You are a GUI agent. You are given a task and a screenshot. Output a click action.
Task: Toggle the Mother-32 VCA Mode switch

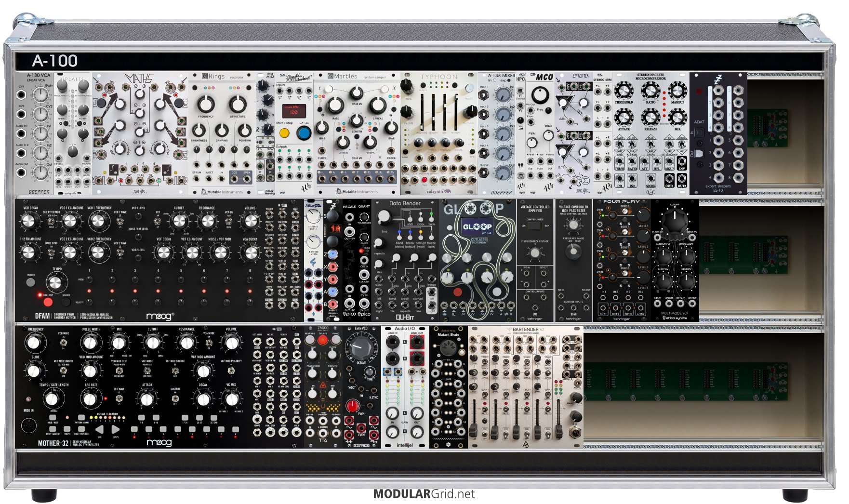[x=209, y=343]
